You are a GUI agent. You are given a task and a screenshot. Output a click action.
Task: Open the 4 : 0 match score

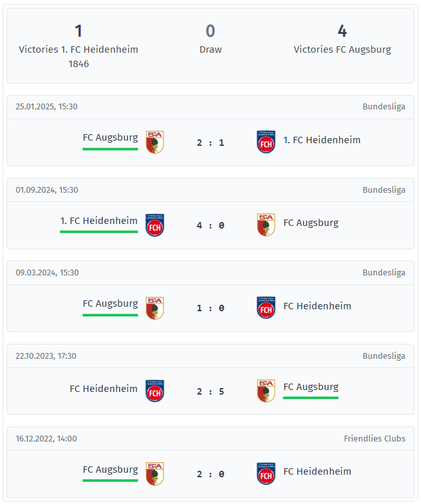click(x=210, y=226)
